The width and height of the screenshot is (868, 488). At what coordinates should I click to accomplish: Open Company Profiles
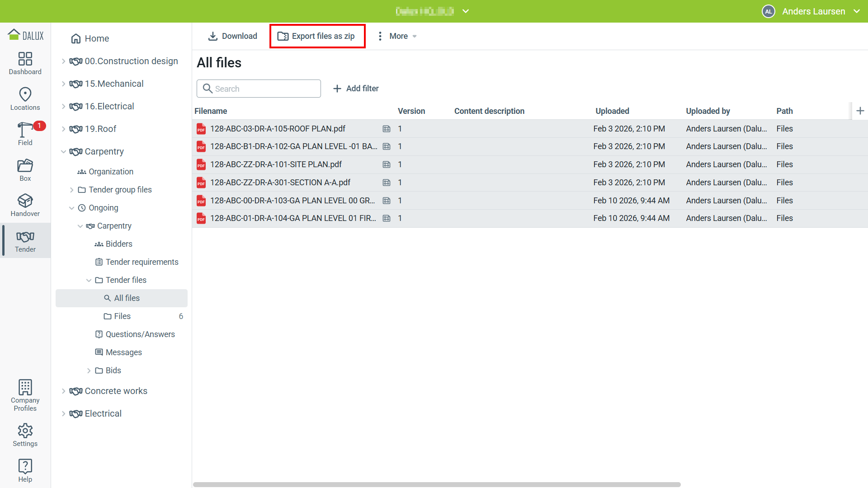tap(25, 395)
